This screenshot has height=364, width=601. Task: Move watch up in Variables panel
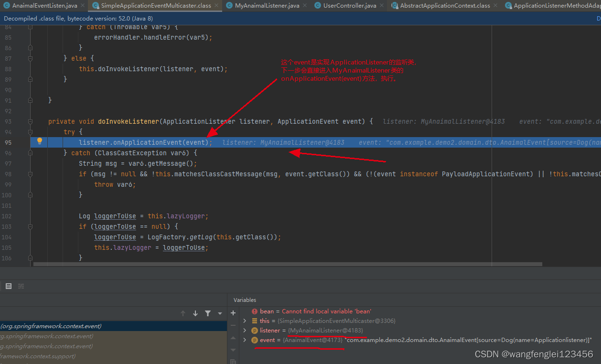click(233, 338)
